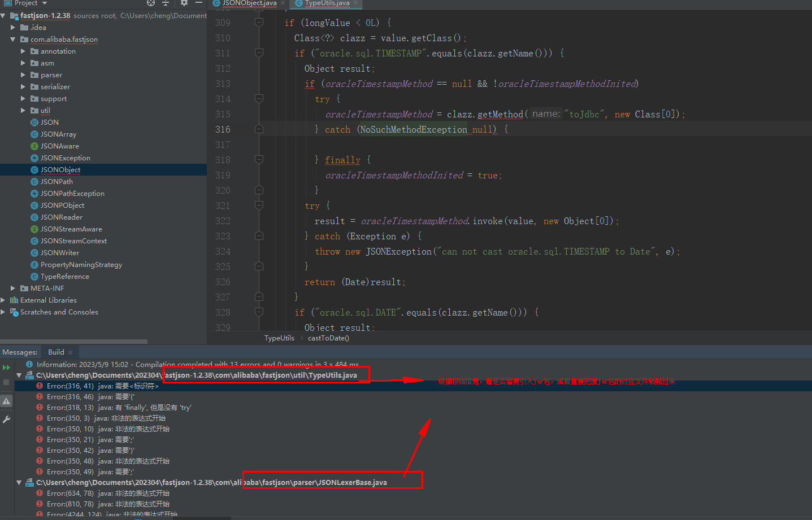Screen dimensions: 812x520
Task: Open TypeReference class
Action: (64, 277)
